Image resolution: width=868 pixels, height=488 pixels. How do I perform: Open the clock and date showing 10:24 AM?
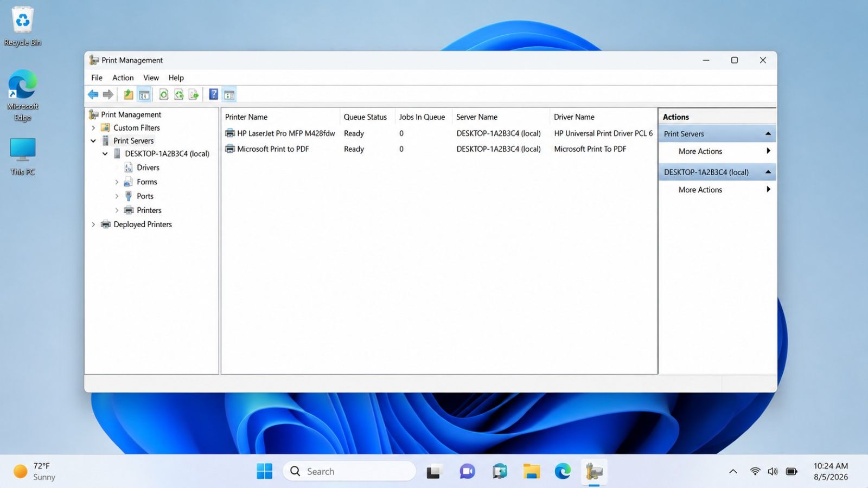coord(831,471)
